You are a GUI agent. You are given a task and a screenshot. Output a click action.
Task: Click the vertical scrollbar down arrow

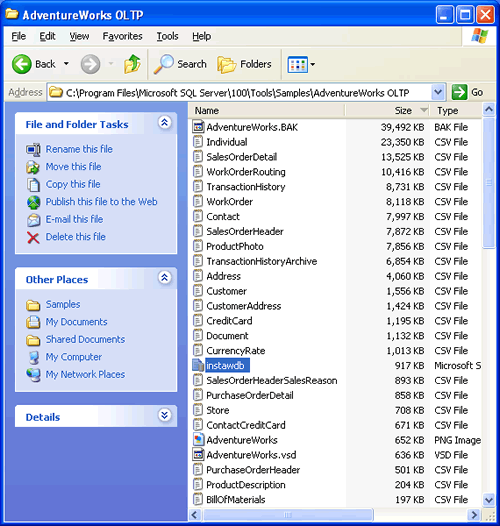click(x=489, y=500)
